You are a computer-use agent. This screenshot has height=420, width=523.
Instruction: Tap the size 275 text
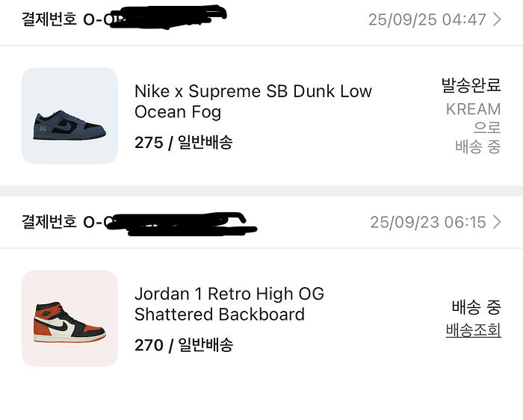click(149, 142)
